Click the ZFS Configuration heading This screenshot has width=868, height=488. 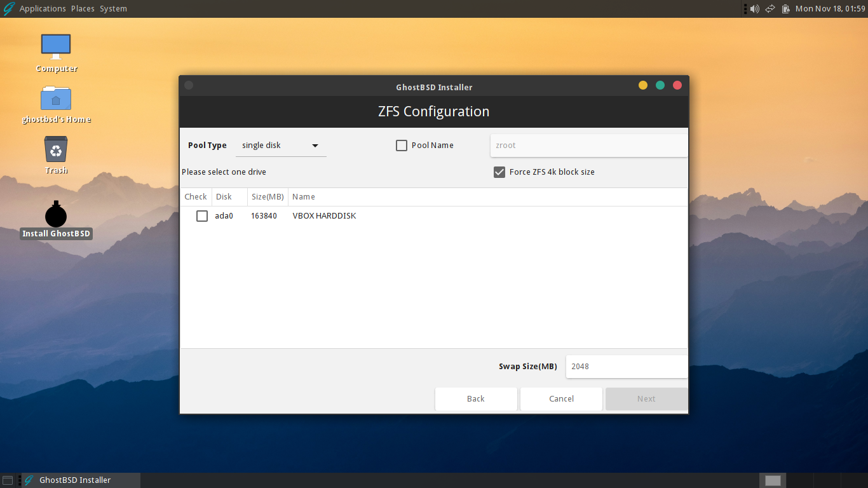434,112
